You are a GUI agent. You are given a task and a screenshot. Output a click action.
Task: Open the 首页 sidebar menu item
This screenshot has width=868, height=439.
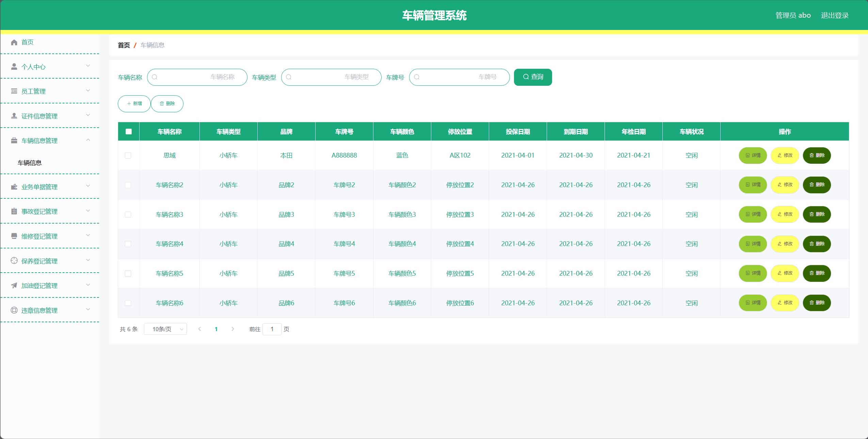[x=50, y=42]
